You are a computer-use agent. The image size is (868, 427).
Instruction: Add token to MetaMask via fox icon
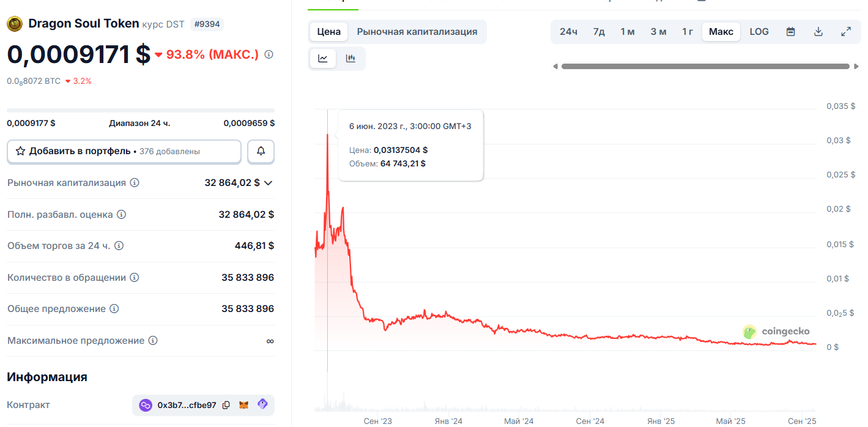click(243, 405)
